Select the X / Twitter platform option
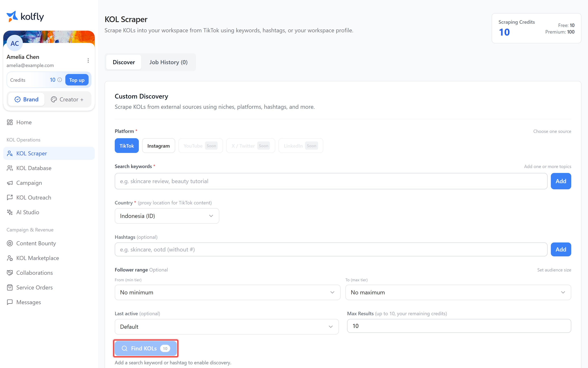The image size is (588, 368). pos(251,146)
